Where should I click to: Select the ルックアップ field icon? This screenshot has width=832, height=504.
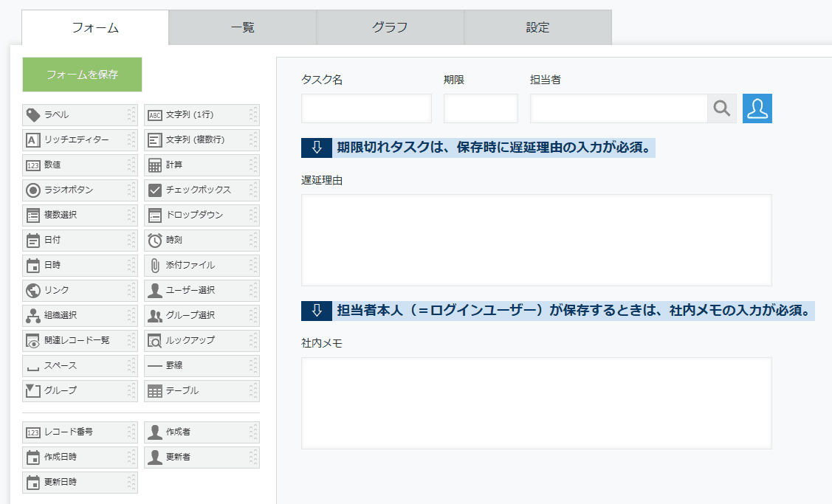[154, 341]
